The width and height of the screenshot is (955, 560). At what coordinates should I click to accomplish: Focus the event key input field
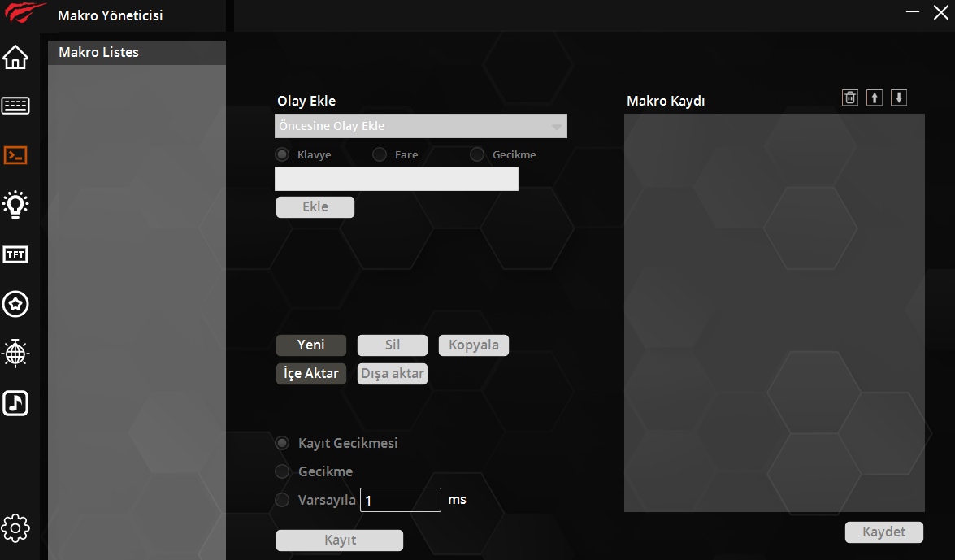click(397, 179)
